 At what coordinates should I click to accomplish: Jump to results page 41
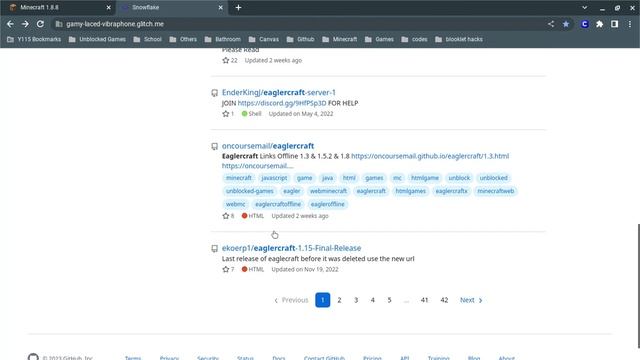pos(424,300)
